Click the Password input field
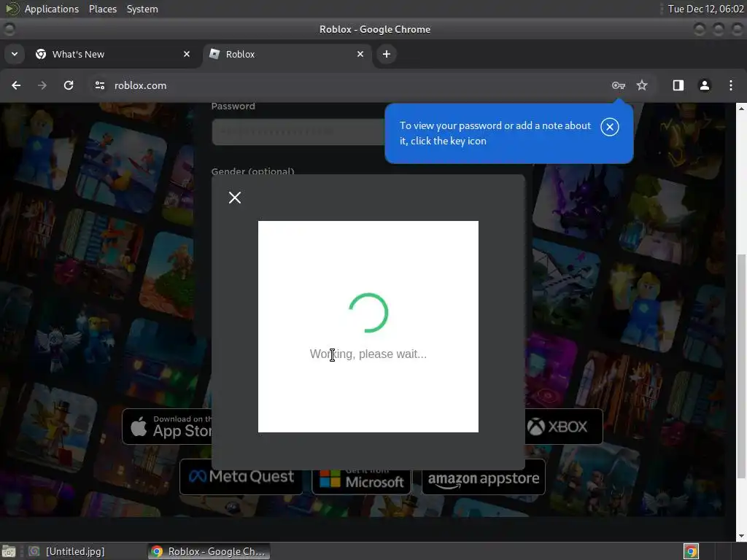 tap(298, 132)
